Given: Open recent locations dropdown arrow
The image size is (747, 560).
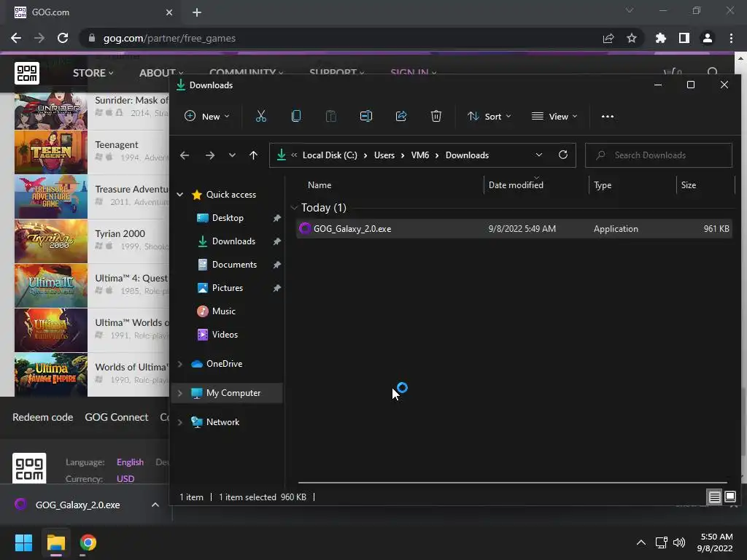Looking at the screenshot, I should (x=232, y=155).
